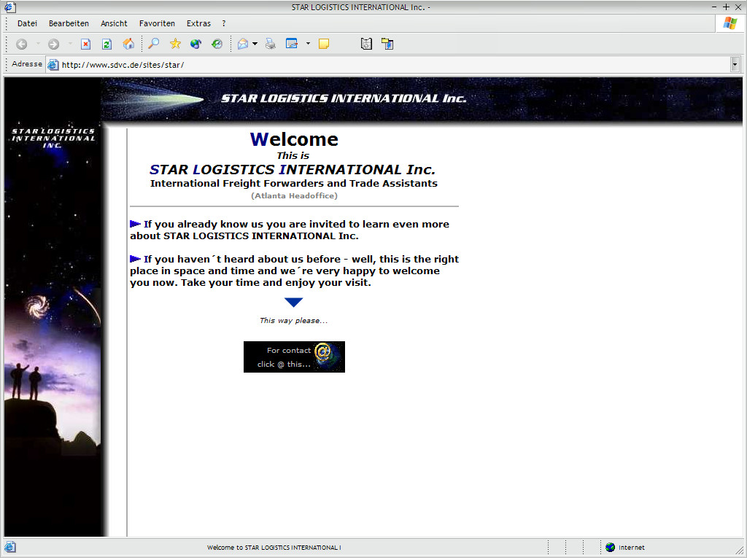Image resolution: width=747 pixels, height=560 pixels.
Task: Click into the address URL field
Action: 365,65
